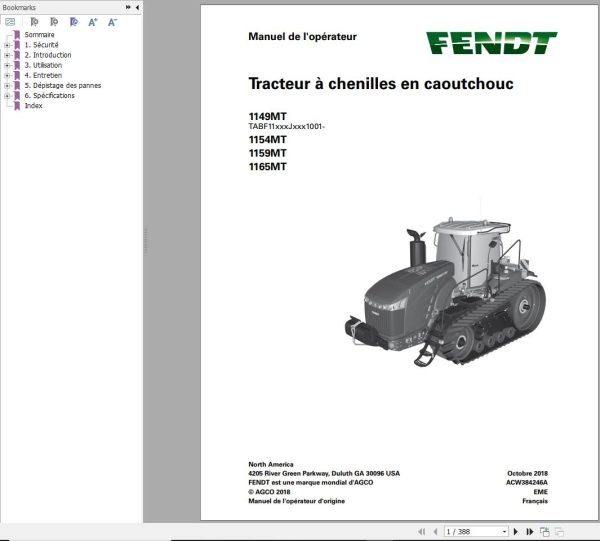This screenshot has height=541, width=600.
Task: Click the model number 1154MT
Action: pyautogui.click(x=267, y=140)
